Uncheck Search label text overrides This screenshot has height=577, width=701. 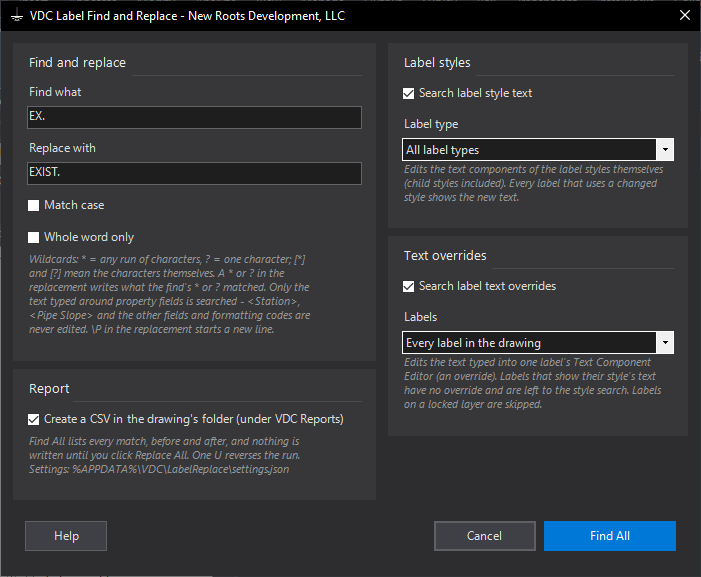409,286
